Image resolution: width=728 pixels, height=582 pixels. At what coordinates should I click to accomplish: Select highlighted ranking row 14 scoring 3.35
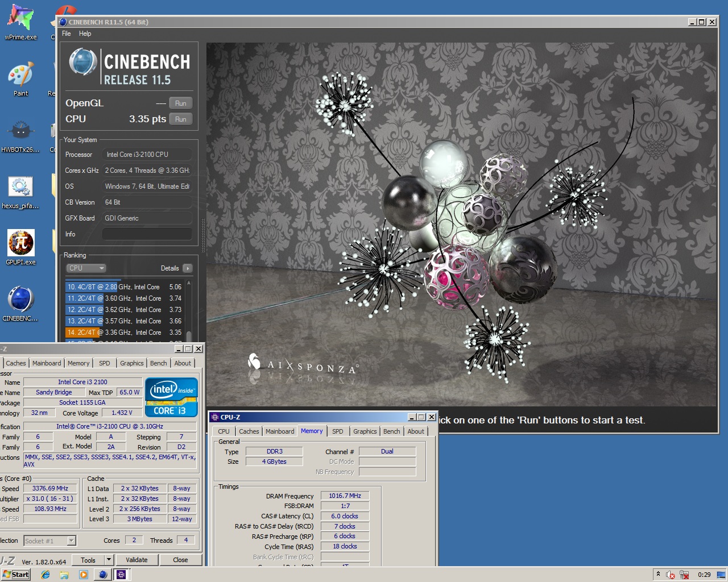pyautogui.click(x=125, y=332)
